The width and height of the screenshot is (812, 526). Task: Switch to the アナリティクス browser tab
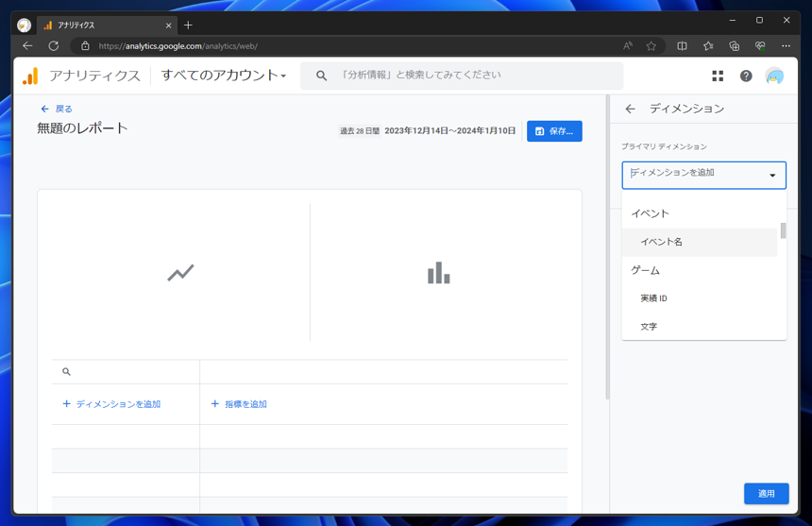108,25
